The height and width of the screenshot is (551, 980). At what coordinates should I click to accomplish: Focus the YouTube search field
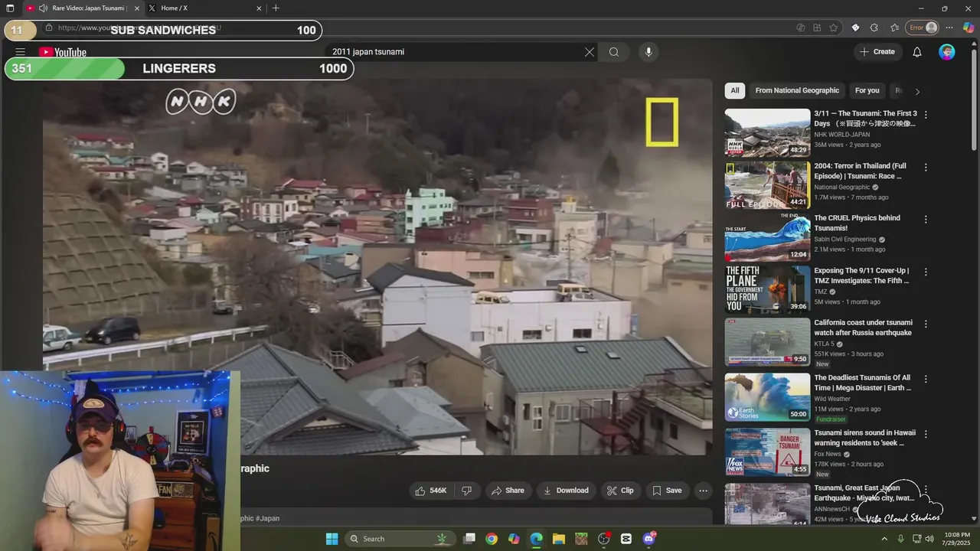456,52
